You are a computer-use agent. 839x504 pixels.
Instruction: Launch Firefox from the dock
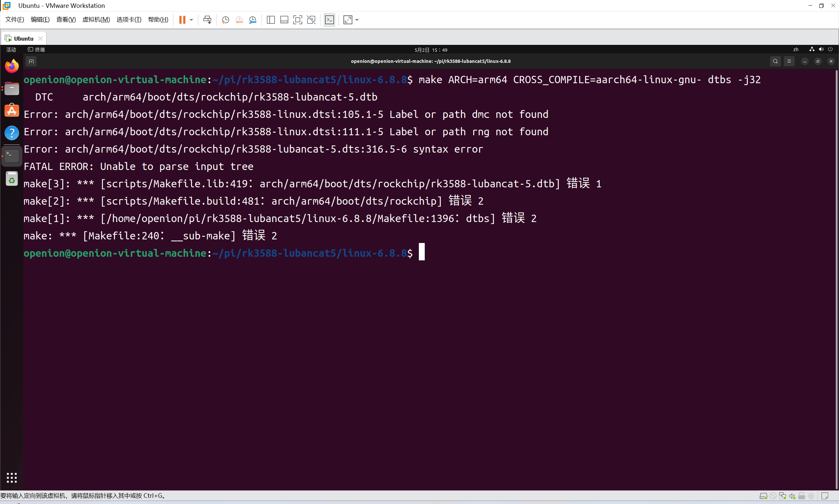[11, 66]
